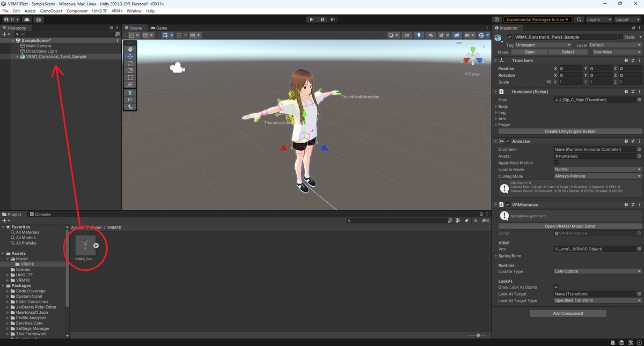The width and height of the screenshot is (644, 346).
Task: Toggle 2D view mode in Scene
Action: click(407, 35)
